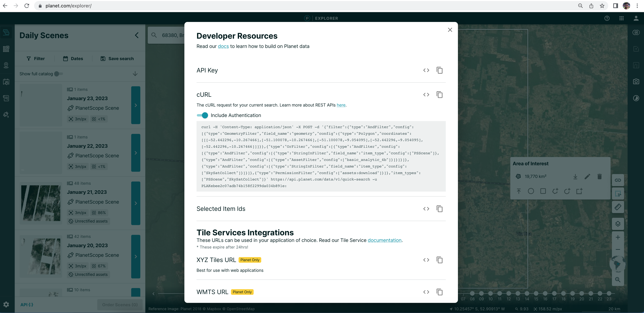Open the map layers control
This screenshot has width=644, height=313.
pos(618,224)
